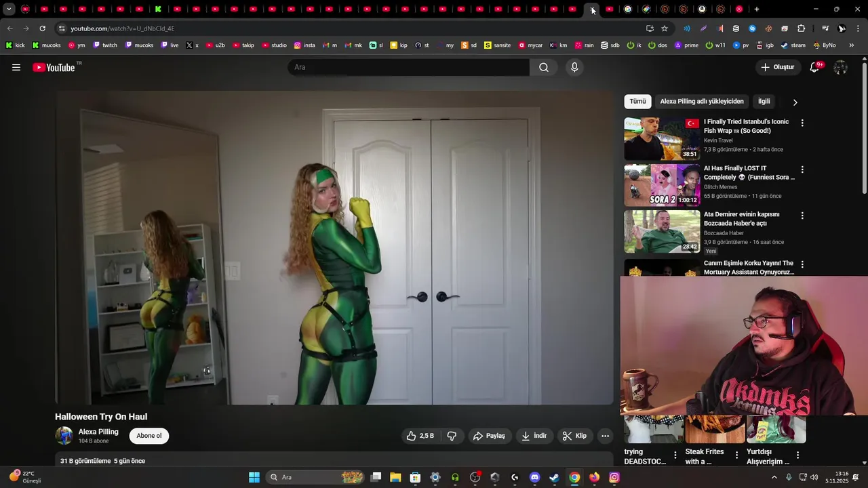
Task: Open the studio bookmark
Action: tap(274, 45)
